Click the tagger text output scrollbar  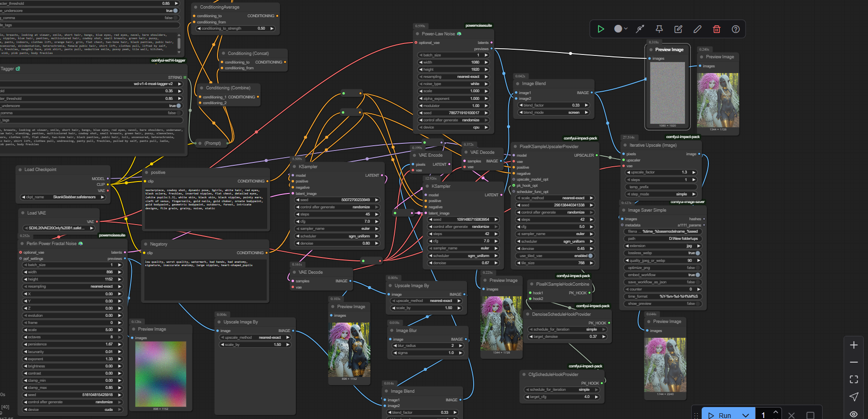click(x=179, y=43)
